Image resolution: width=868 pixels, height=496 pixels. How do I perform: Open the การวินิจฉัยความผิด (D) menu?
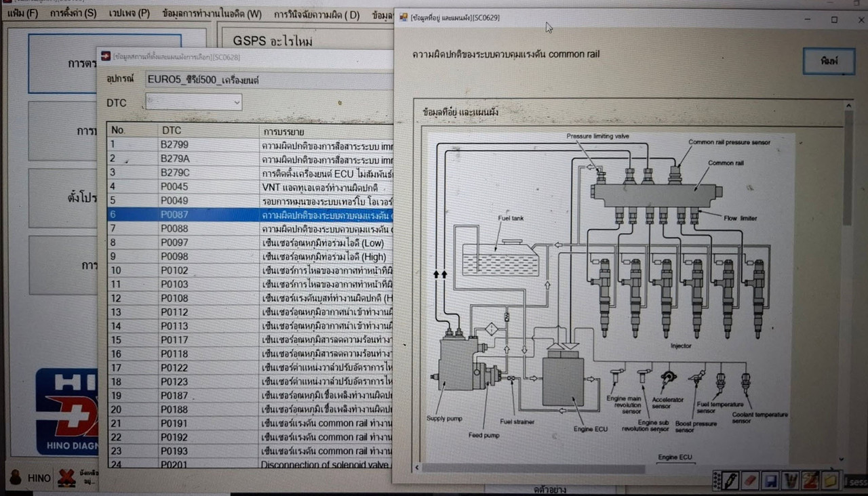pyautogui.click(x=317, y=14)
